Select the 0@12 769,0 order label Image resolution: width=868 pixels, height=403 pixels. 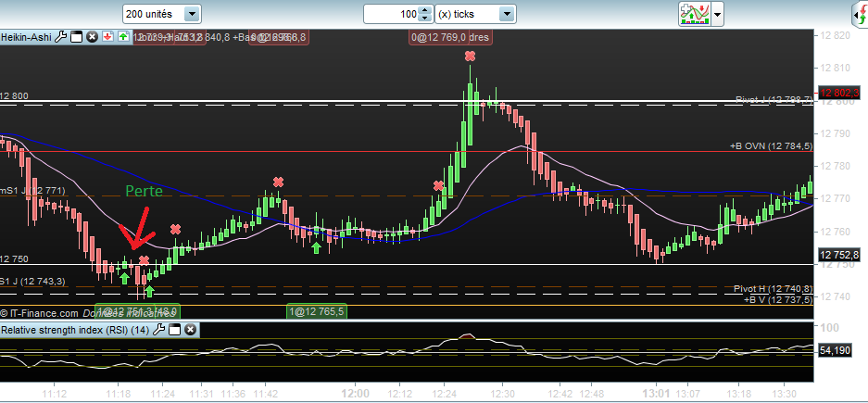(x=450, y=37)
